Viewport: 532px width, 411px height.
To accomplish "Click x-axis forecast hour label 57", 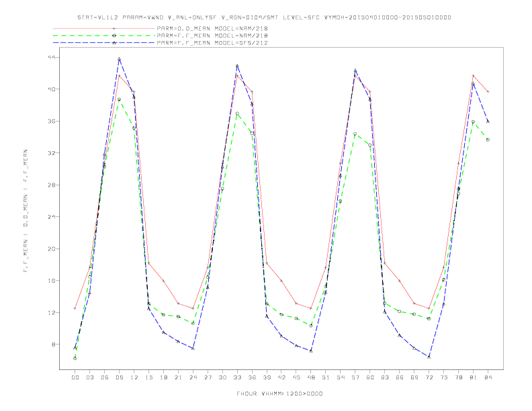I will pos(355,377).
